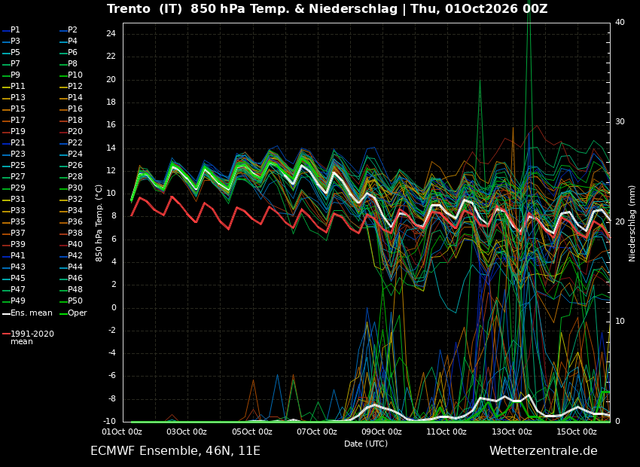
Task: Click the "Date (UTC)" x-axis label
Action: [366, 444]
